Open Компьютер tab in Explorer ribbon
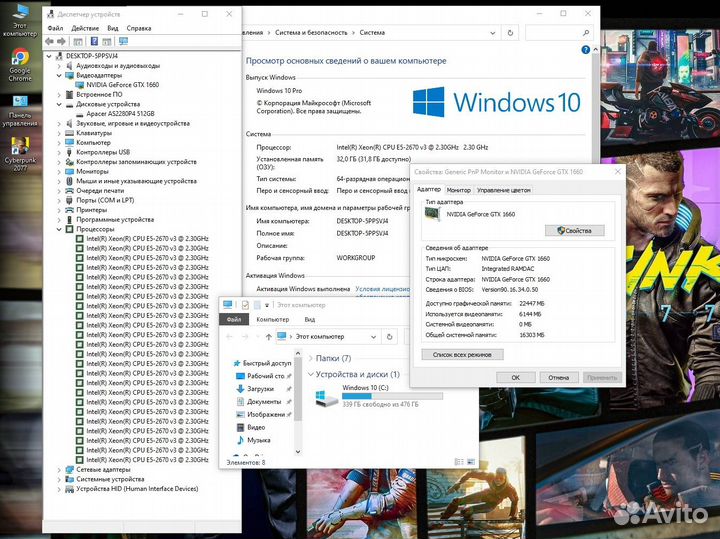This screenshot has width=720, height=539. [273, 320]
